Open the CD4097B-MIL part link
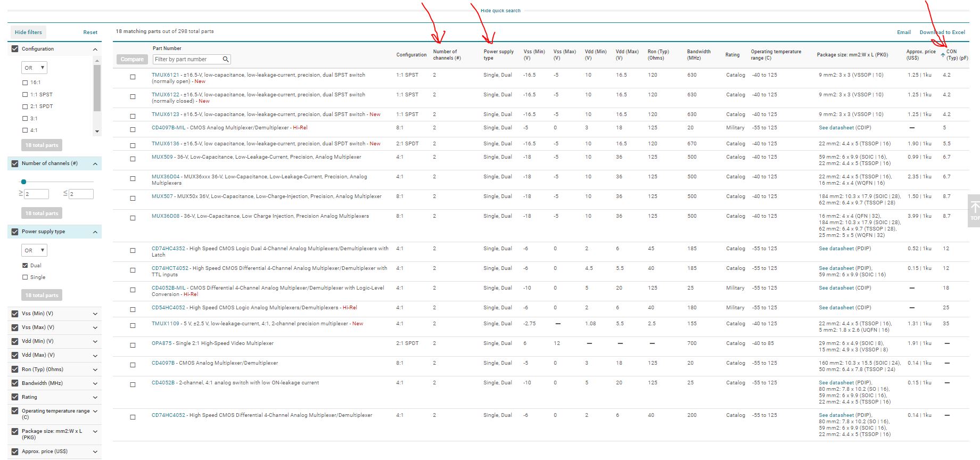Viewport: 980px width, 460px height. click(169, 128)
